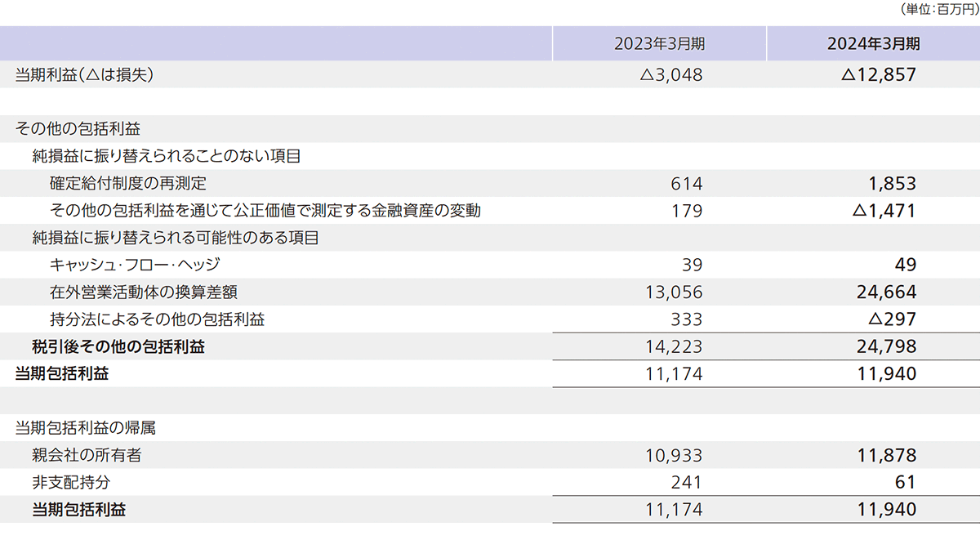Click the △3,048 value cell
The image size is (980, 540).
pyautogui.click(x=671, y=75)
